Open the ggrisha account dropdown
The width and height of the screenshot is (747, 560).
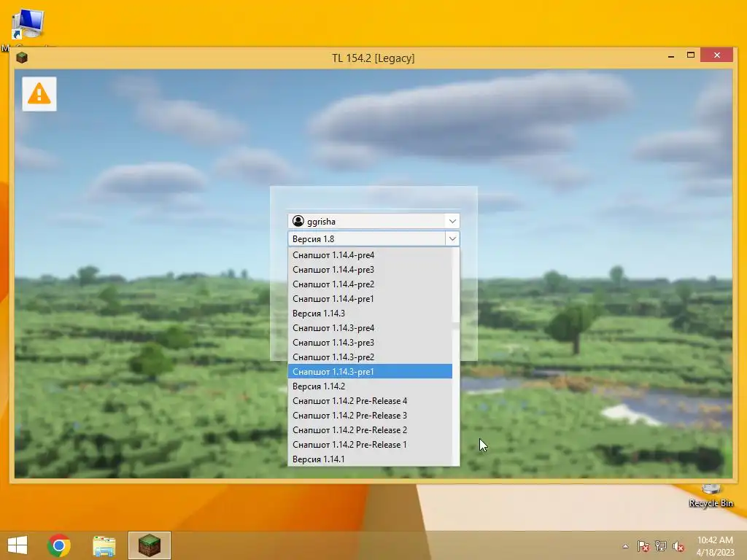(x=452, y=221)
